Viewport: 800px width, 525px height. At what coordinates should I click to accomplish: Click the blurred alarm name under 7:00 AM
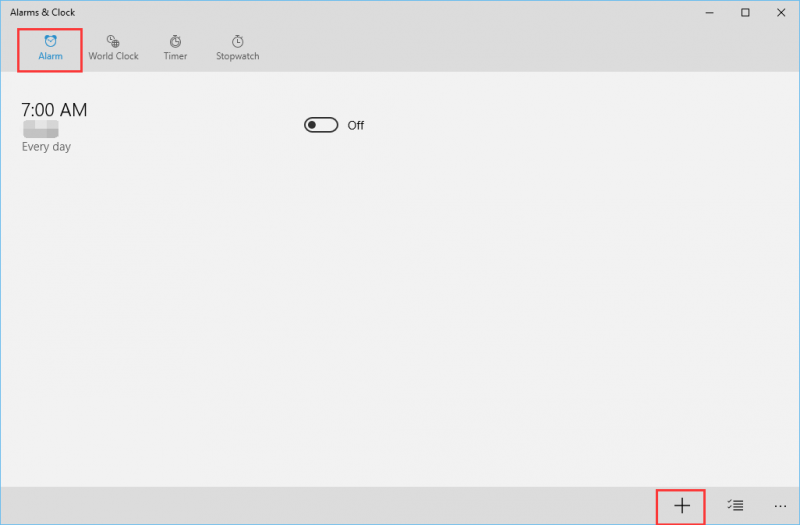coord(41,129)
